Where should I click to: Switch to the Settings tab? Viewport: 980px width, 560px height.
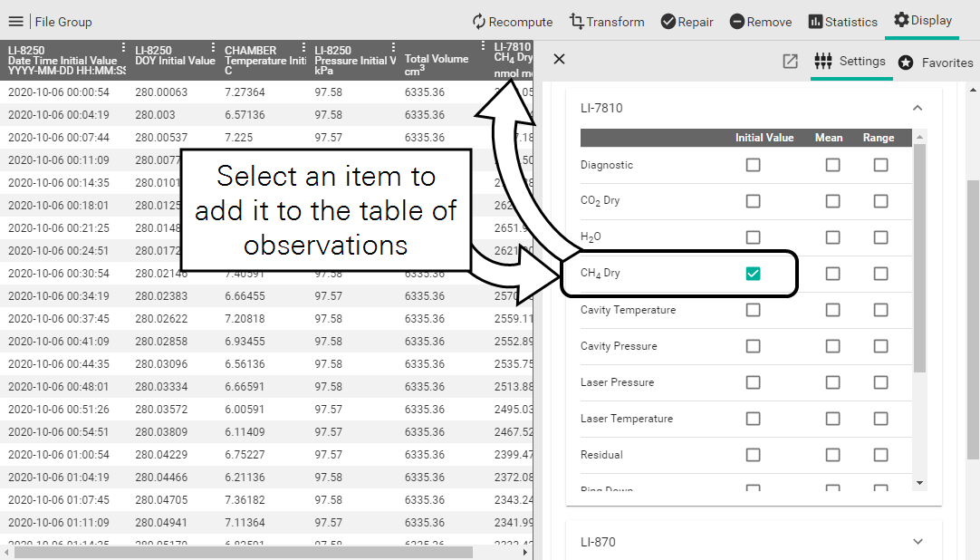click(851, 62)
